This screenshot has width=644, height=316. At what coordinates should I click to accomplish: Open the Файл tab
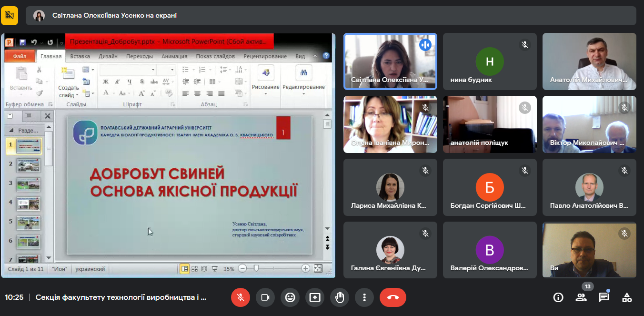coord(20,56)
